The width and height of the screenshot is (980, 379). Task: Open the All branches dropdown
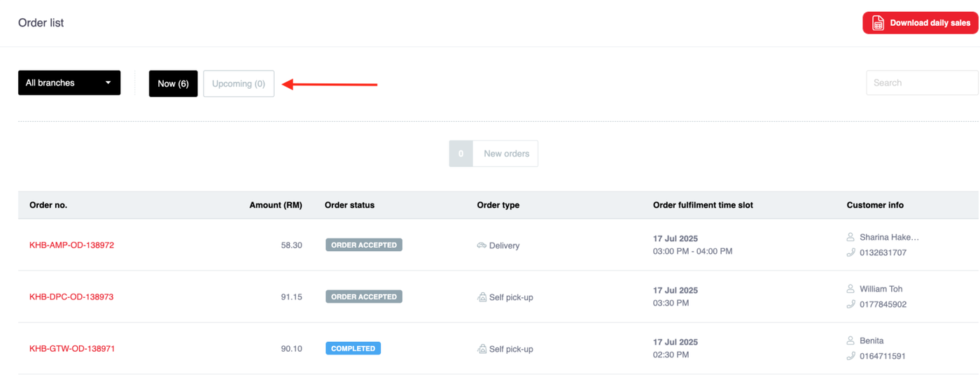[x=69, y=83]
